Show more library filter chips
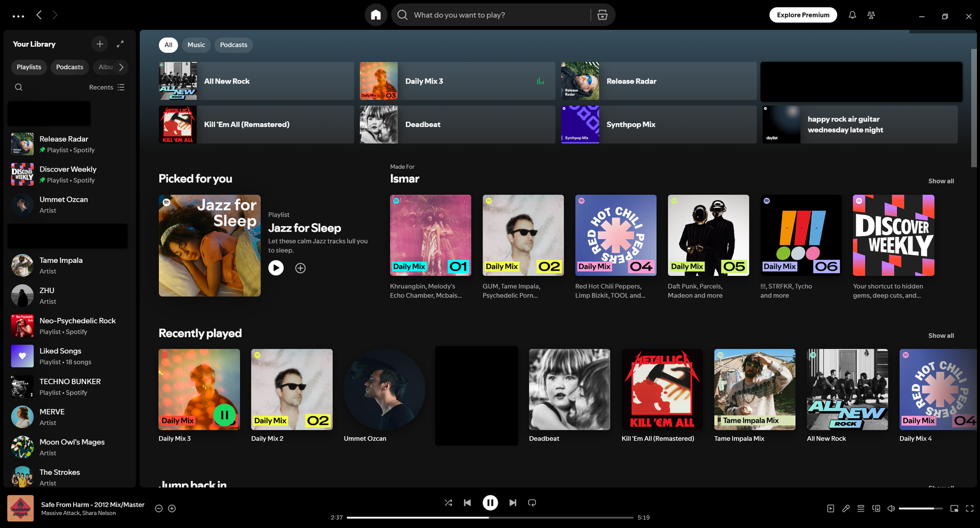The image size is (980, 528). [x=122, y=67]
